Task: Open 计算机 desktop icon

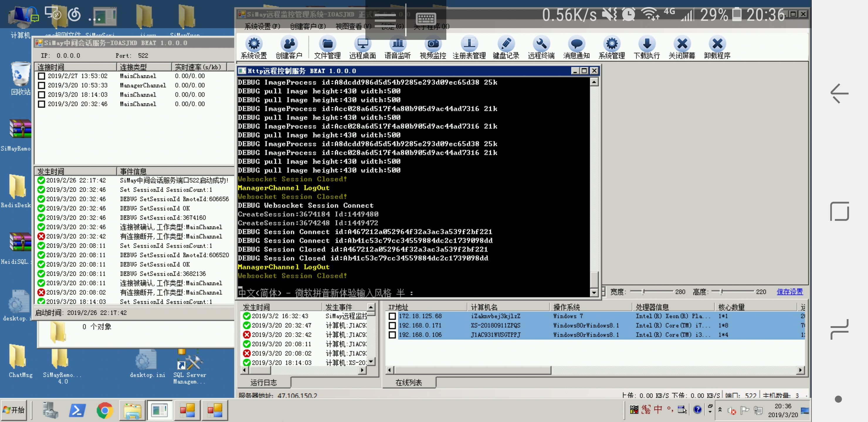Action: (20, 22)
